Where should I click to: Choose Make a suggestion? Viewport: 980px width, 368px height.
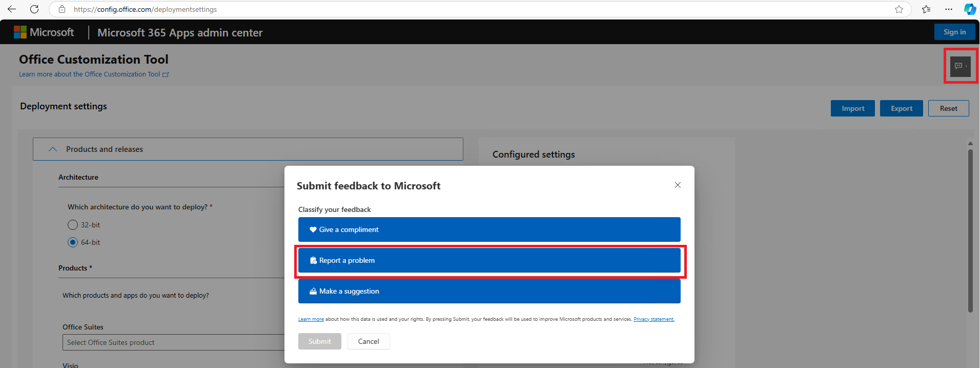[489, 291]
